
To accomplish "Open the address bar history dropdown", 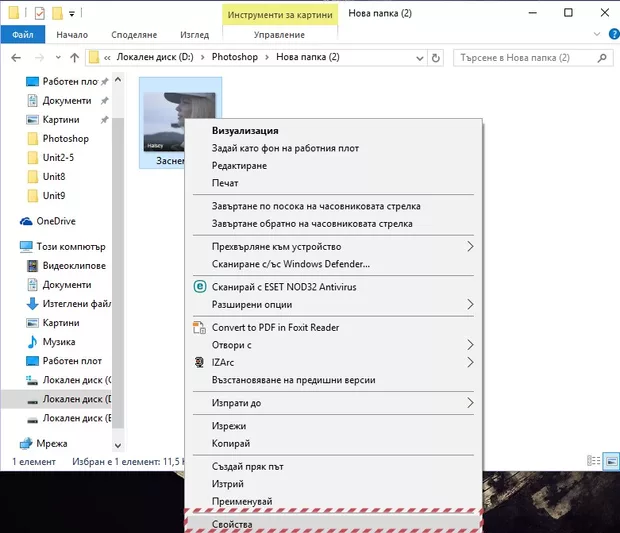I will (420, 57).
